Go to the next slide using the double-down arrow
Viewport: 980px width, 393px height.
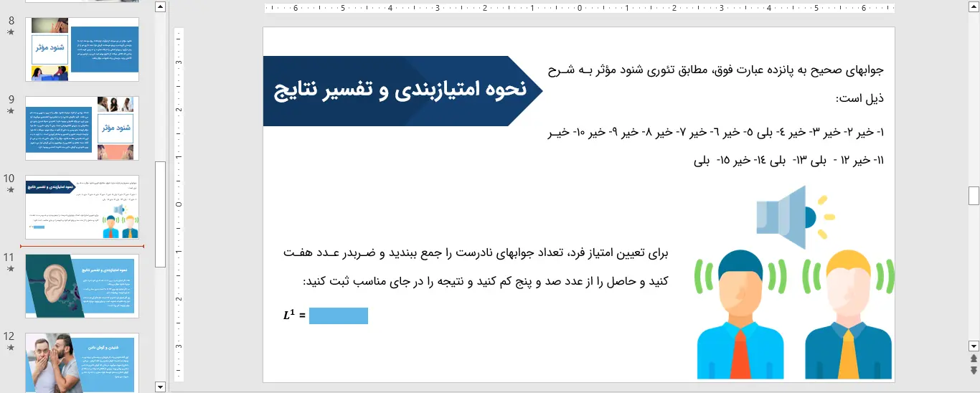coord(974,370)
